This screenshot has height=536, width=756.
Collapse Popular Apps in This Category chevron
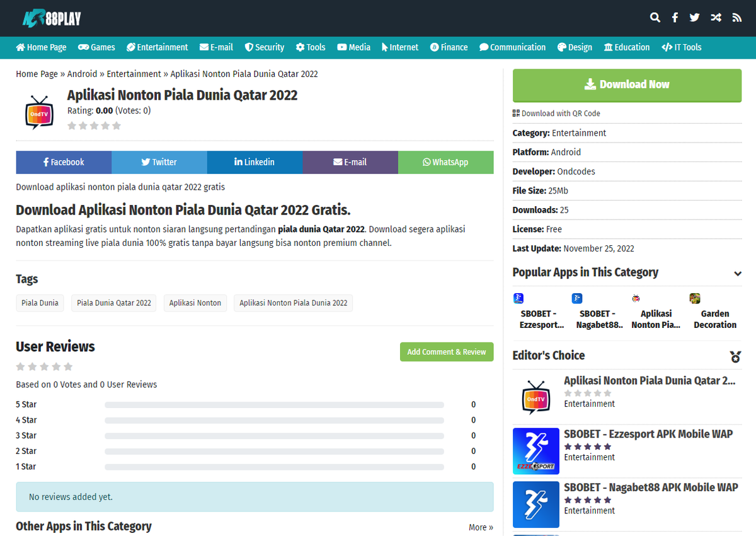pos(738,274)
